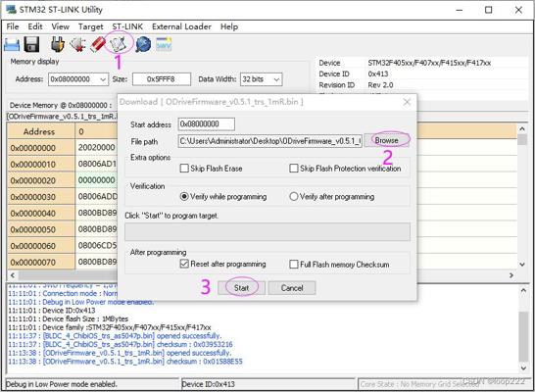
Task: Click the memory grid scroll up arrow
Action: coord(522,129)
